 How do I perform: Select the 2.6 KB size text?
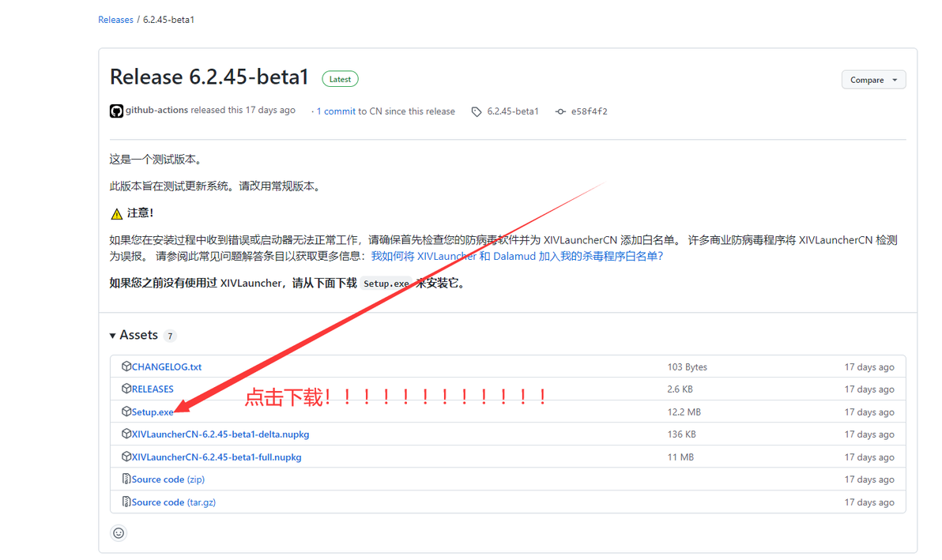pos(680,389)
